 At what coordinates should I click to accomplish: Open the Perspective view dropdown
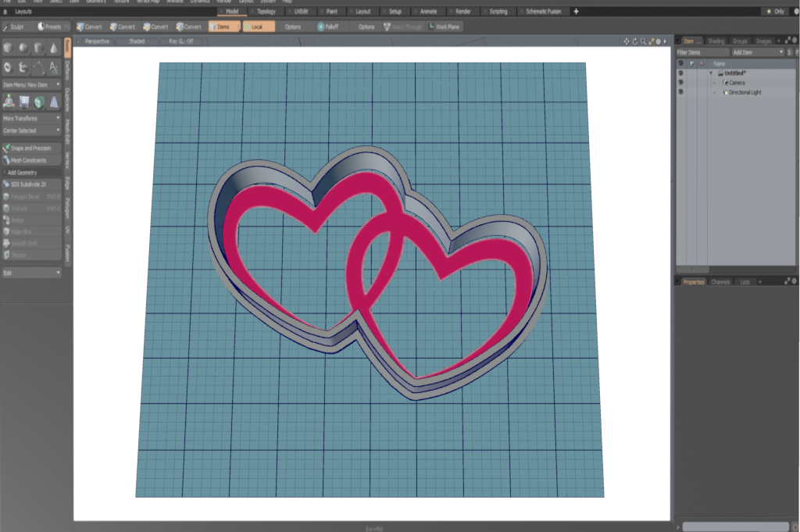(97, 41)
